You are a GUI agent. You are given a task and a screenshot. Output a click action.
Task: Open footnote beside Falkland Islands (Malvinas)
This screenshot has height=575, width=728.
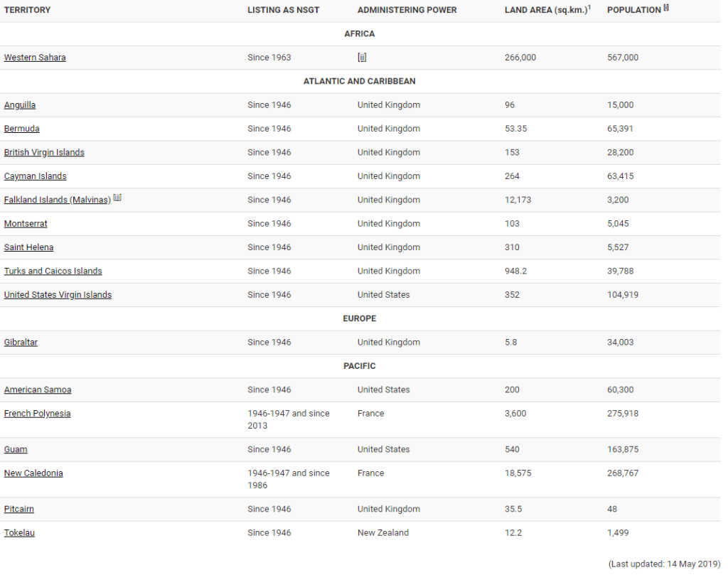pyautogui.click(x=117, y=198)
